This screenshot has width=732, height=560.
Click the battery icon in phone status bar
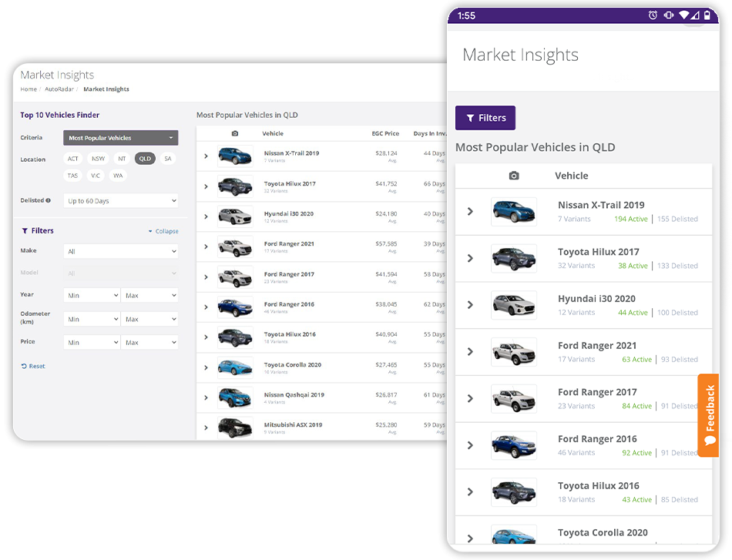707,15
